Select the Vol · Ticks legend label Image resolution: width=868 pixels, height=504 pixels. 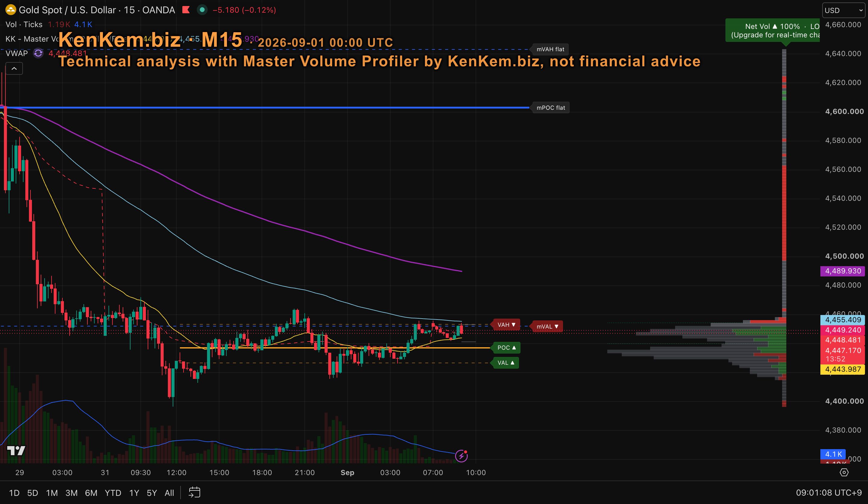click(24, 24)
